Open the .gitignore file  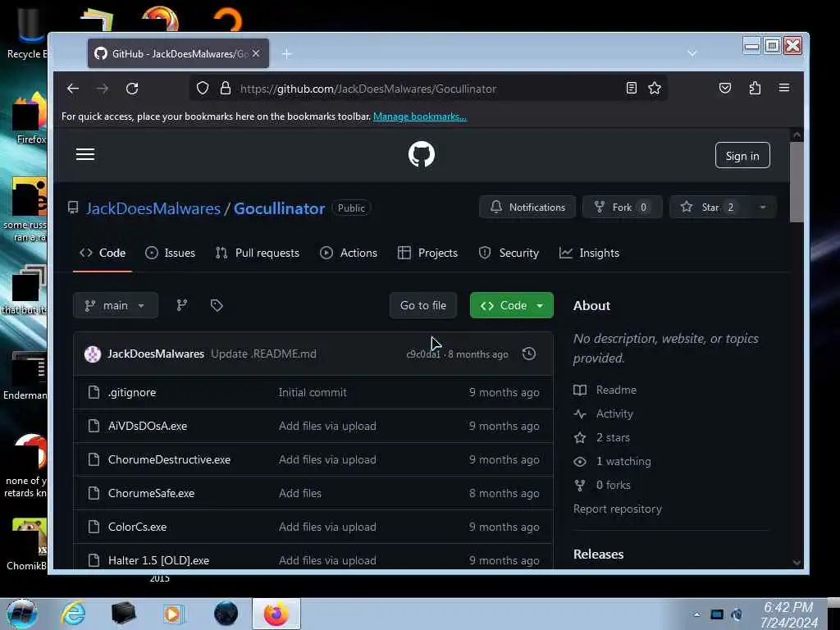tap(132, 393)
